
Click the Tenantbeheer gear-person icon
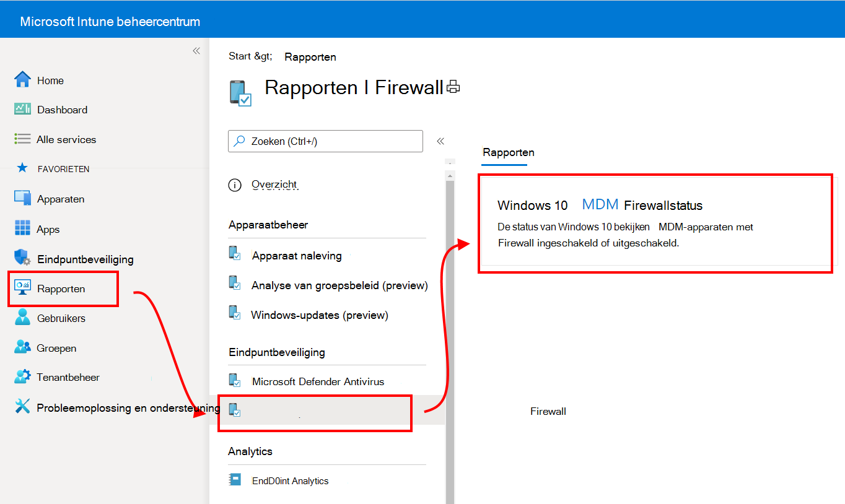(x=22, y=376)
